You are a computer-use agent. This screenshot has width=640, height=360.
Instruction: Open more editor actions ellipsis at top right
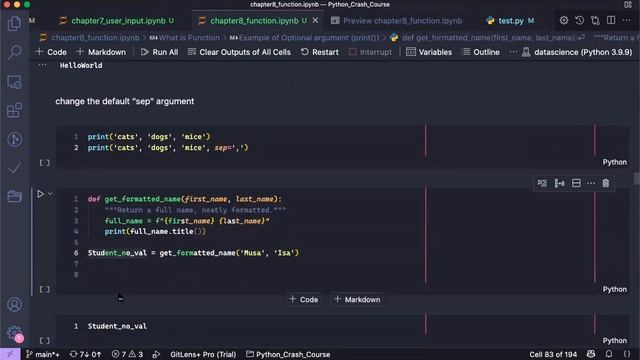pyautogui.click(x=626, y=20)
